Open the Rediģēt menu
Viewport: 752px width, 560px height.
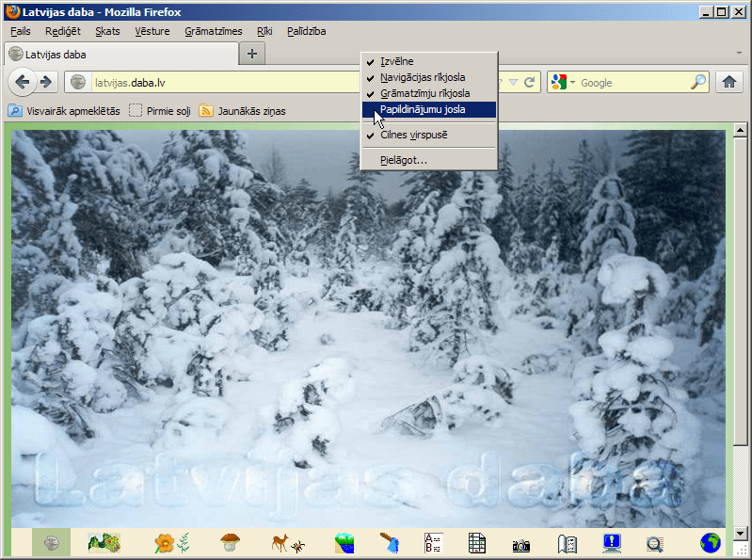[63, 31]
